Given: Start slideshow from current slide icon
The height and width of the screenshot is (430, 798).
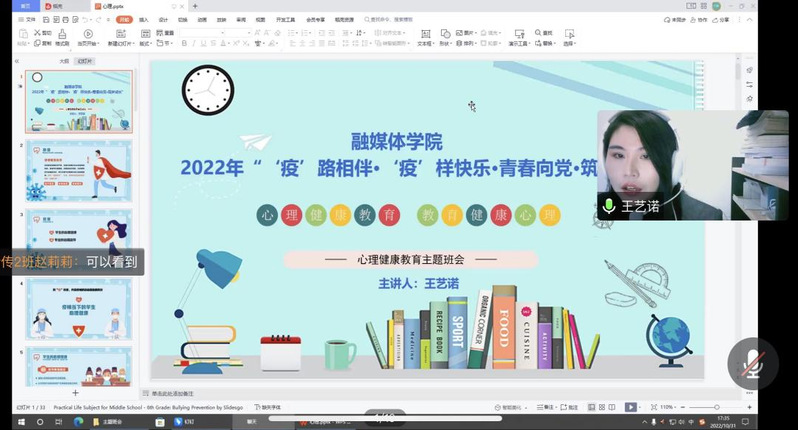Looking at the screenshot, I should tap(88, 34).
